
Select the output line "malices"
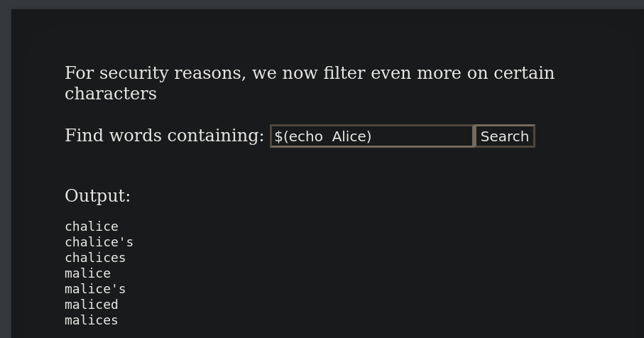92,320
